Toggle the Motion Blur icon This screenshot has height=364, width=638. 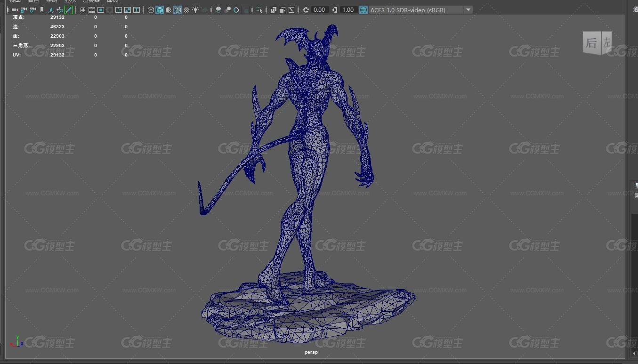click(227, 10)
